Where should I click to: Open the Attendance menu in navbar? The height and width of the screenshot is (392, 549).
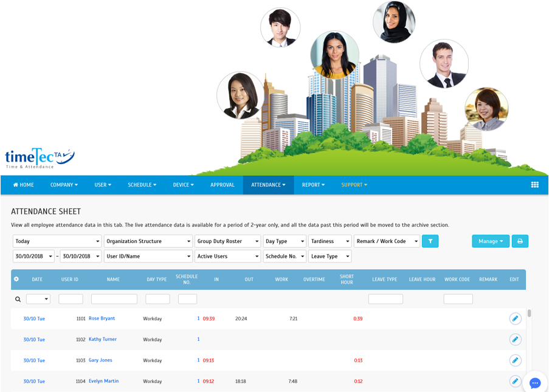pyautogui.click(x=268, y=185)
